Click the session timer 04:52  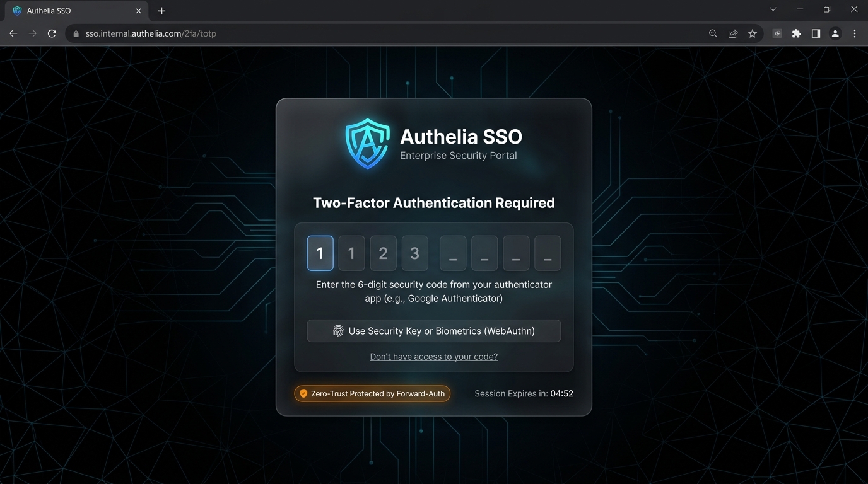(x=561, y=393)
